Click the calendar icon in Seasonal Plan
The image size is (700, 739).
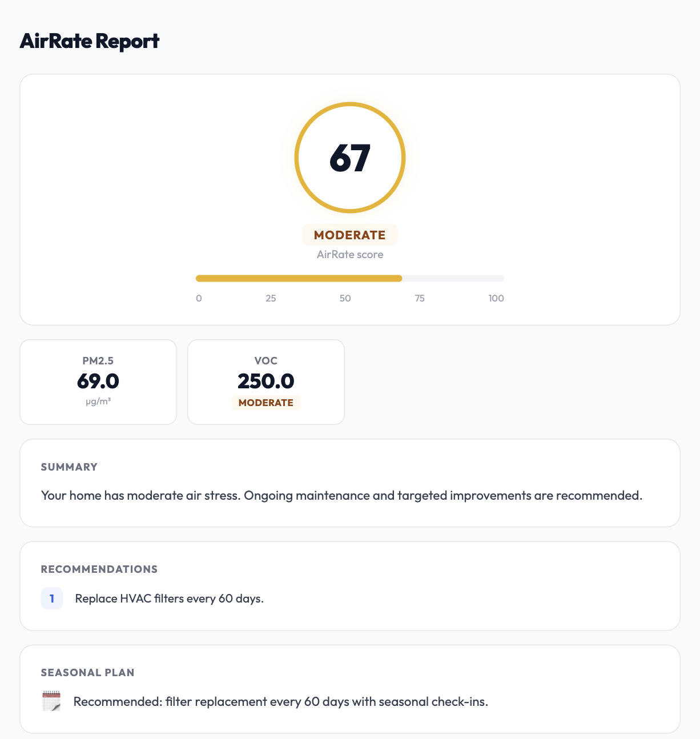point(51,701)
